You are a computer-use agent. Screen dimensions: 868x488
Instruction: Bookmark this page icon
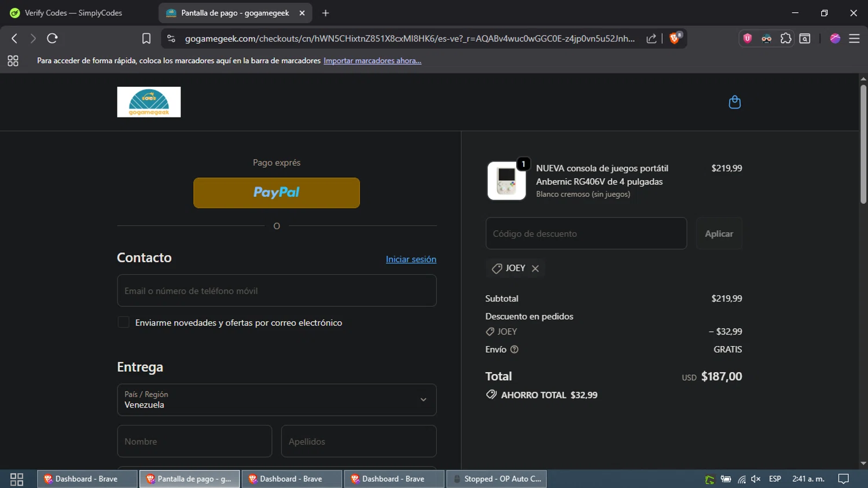point(146,38)
